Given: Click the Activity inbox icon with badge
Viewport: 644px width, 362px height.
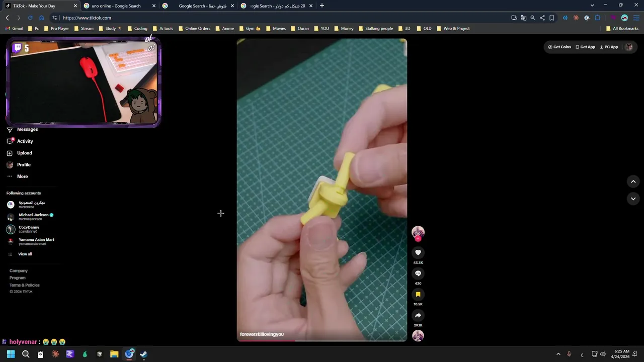Looking at the screenshot, I should click(10, 141).
